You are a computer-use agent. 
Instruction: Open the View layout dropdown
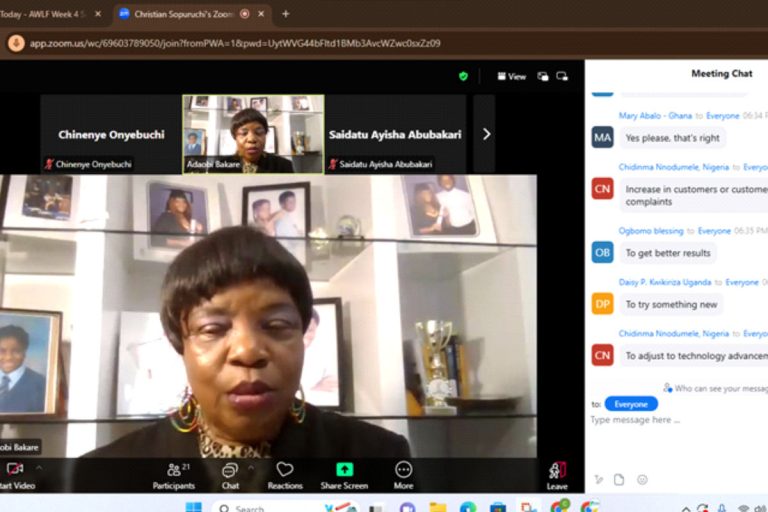pos(511,76)
